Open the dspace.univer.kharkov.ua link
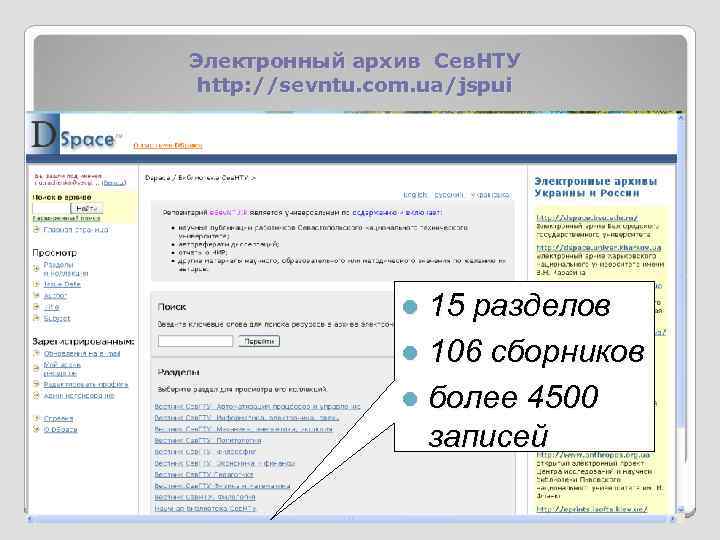Image resolution: width=720 pixels, height=540 pixels. click(x=599, y=248)
